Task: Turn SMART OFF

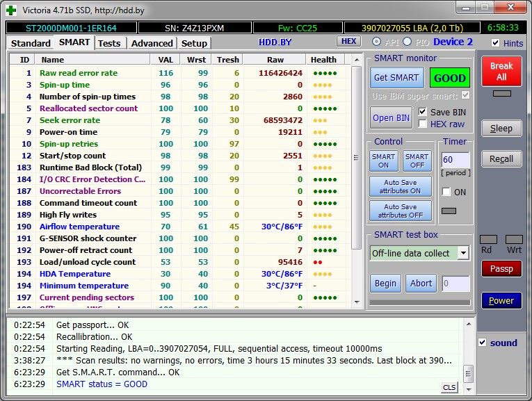Action: coord(417,161)
